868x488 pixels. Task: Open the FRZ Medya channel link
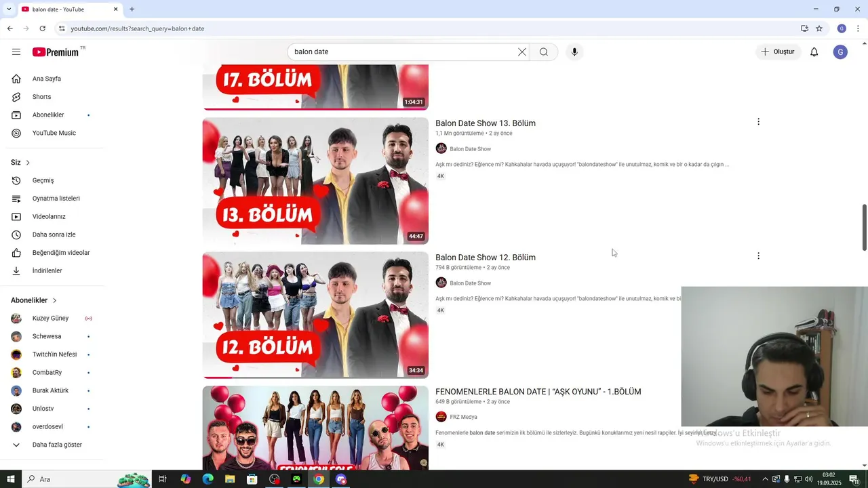(x=463, y=418)
